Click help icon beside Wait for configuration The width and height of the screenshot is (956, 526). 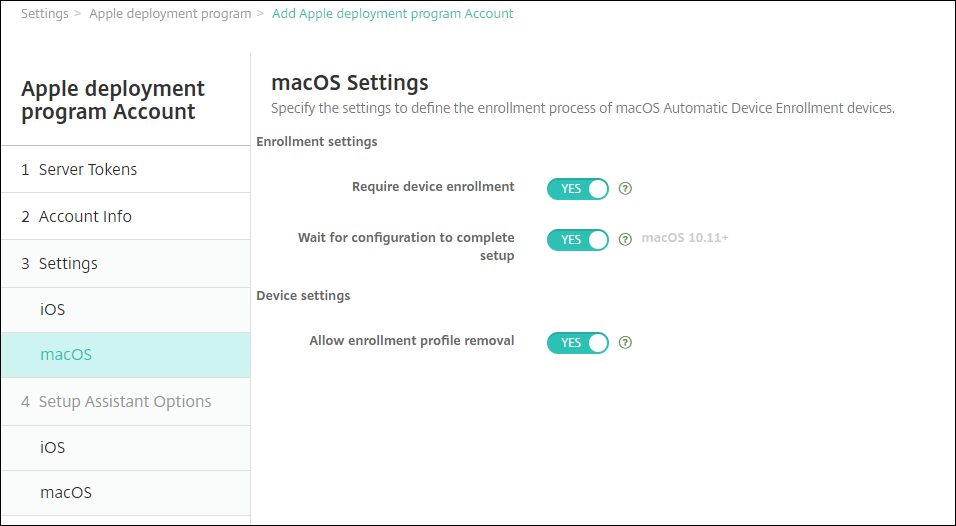point(626,240)
